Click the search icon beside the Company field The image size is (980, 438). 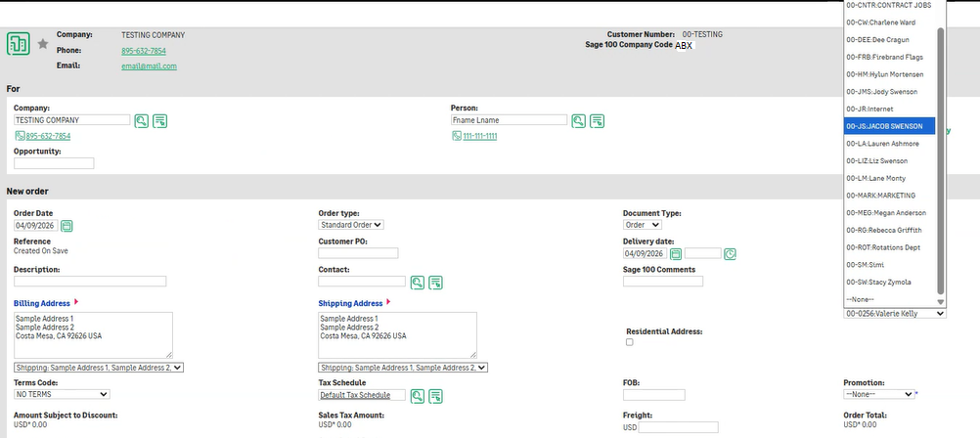142,120
